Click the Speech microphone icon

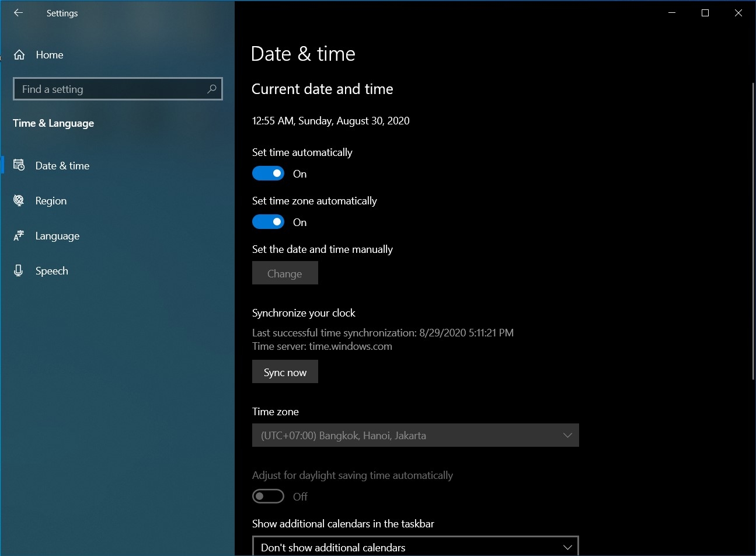tap(19, 270)
